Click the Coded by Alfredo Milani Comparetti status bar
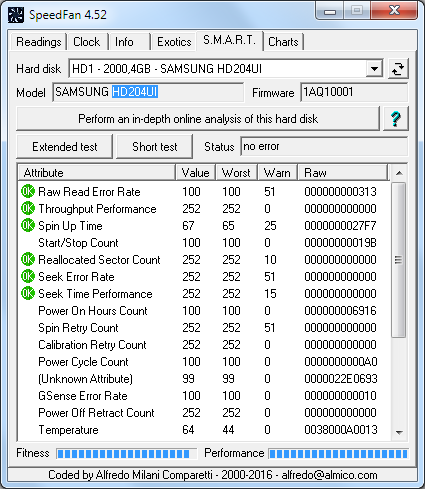The width and height of the screenshot is (425, 489). pos(212,475)
